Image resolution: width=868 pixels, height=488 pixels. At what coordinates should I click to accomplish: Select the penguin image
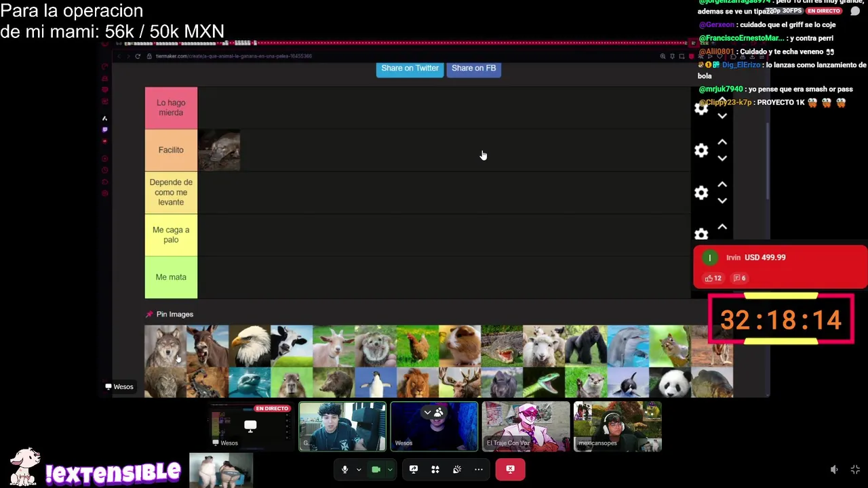[x=376, y=382]
